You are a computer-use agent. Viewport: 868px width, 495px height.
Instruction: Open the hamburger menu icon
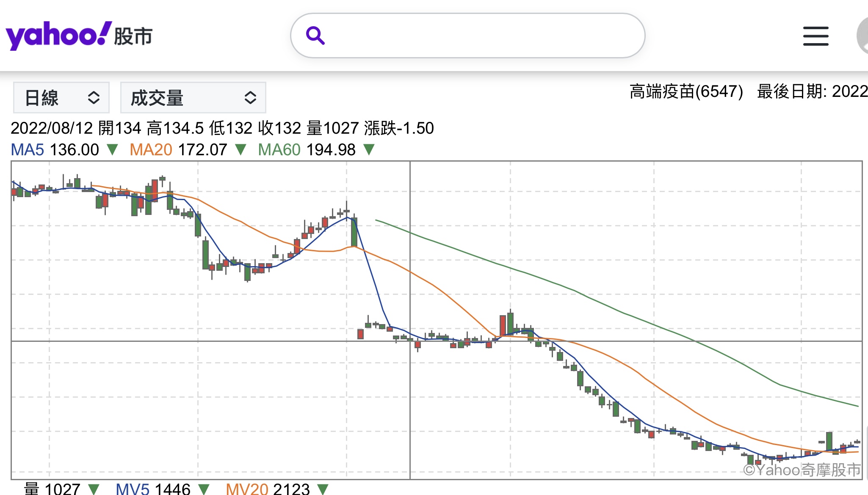point(815,36)
